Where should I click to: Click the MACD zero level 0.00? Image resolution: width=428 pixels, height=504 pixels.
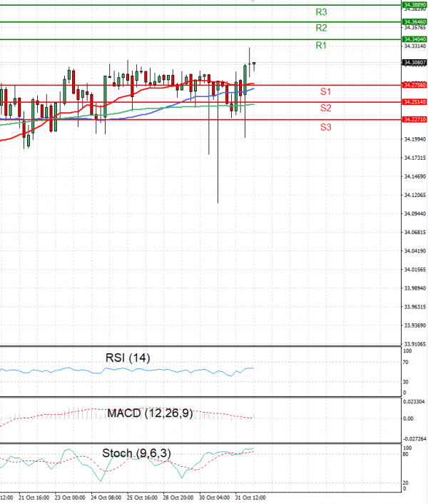point(408,419)
